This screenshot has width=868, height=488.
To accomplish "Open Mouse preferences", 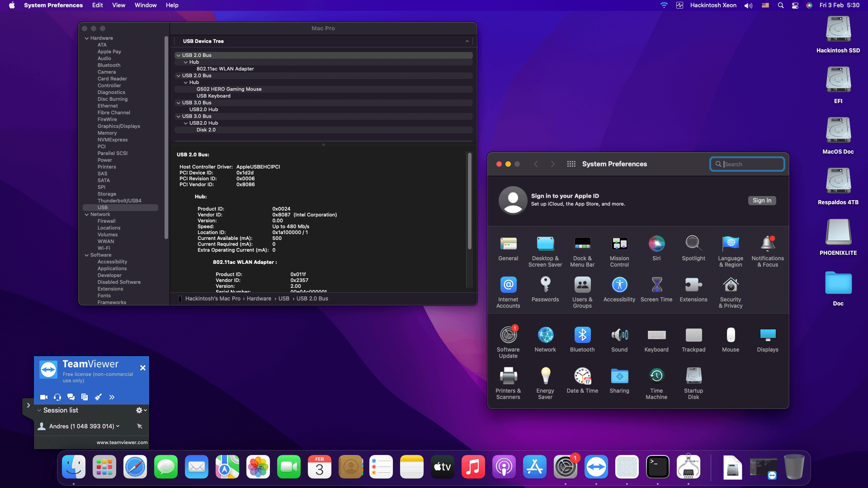I will click(x=731, y=340).
